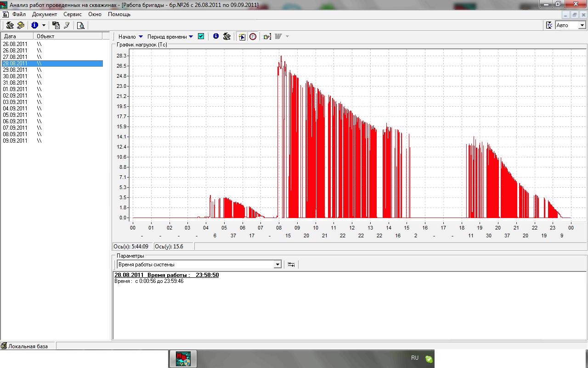Click the yellow hard-hat worker toolbar icon

(x=21, y=25)
